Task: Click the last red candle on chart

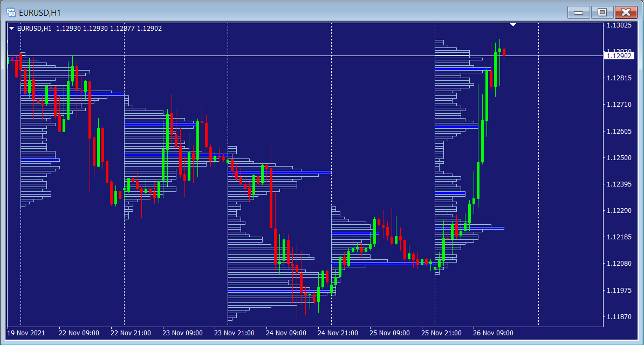Action: click(504, 52)
